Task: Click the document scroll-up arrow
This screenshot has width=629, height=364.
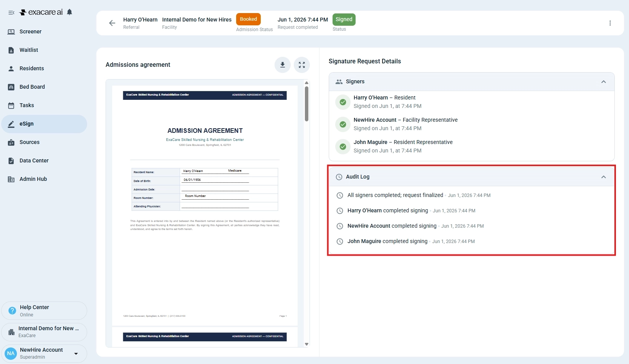Action: (306, 83)
